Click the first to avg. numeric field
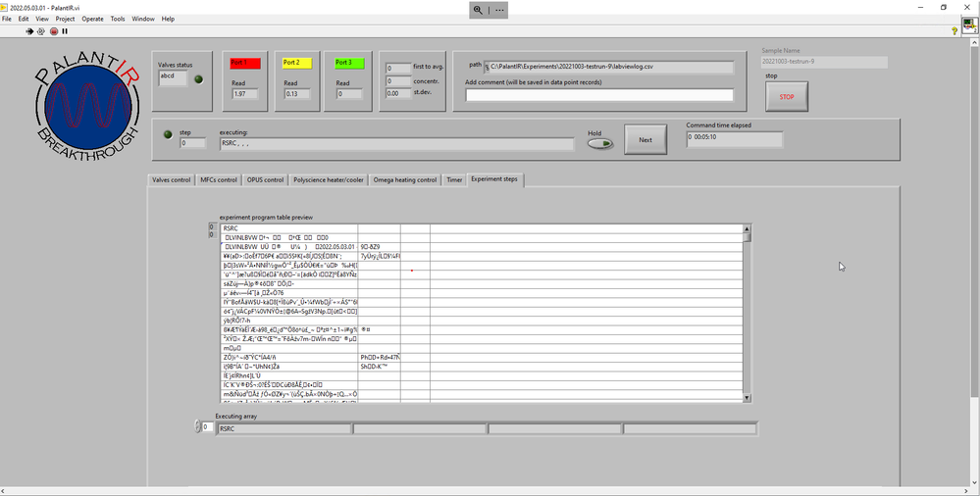The width and height of the screenshot is (980, 496). [397, 68]
